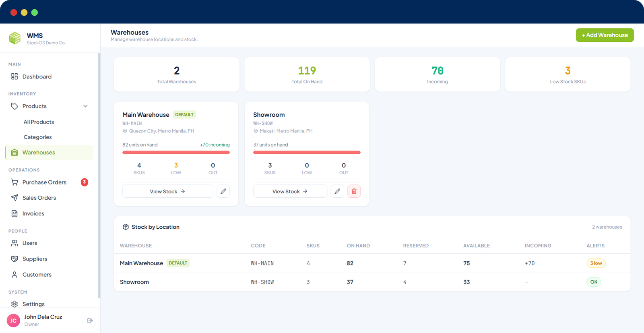Log out using the sign-out icon
644x333 pixels.
(x=90, y=321)
